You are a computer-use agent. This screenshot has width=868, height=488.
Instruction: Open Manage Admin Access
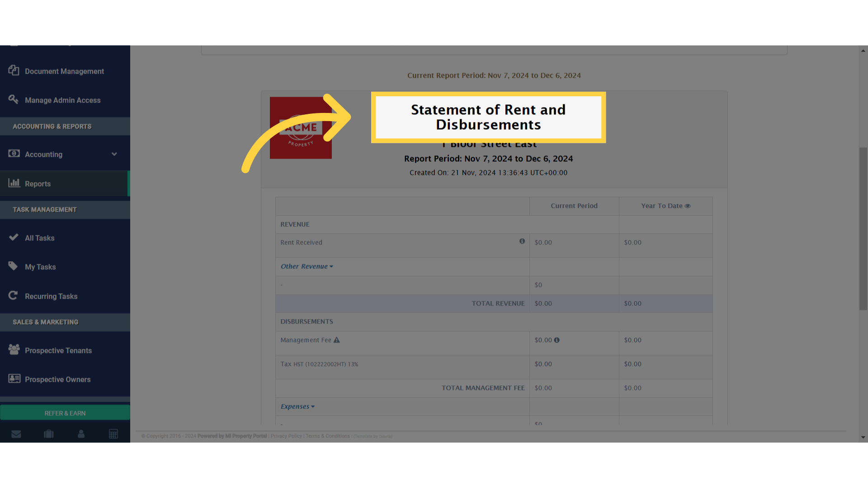pyautogui.click(x=63, y=100)
